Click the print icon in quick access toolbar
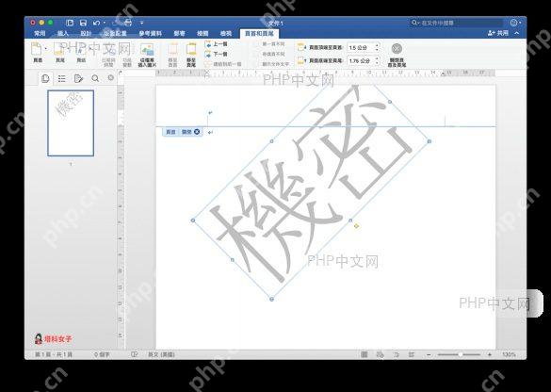Screen dimensions: 551x392 point(128,23)
